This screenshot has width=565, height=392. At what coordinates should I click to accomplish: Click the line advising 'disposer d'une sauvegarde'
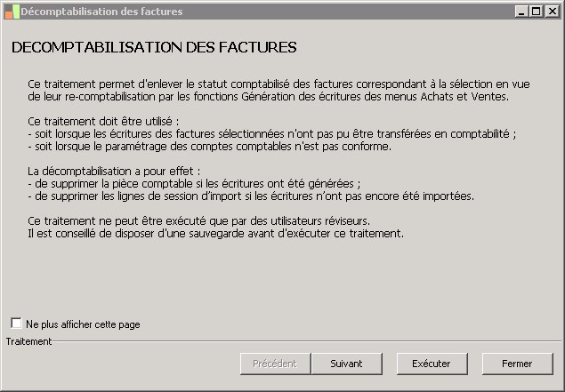[216, 234]
